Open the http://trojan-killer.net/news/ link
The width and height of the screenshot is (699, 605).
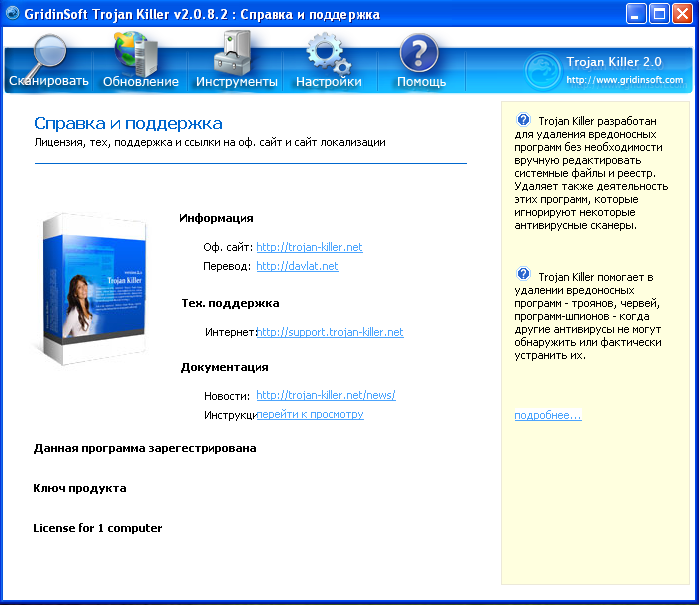click(x=326, y=395)
